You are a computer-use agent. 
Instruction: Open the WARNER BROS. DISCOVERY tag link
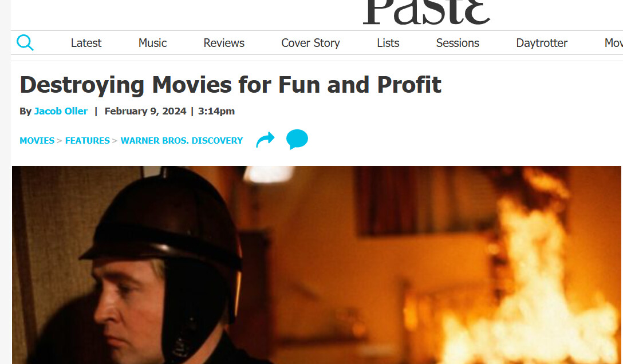coord(182,141)
